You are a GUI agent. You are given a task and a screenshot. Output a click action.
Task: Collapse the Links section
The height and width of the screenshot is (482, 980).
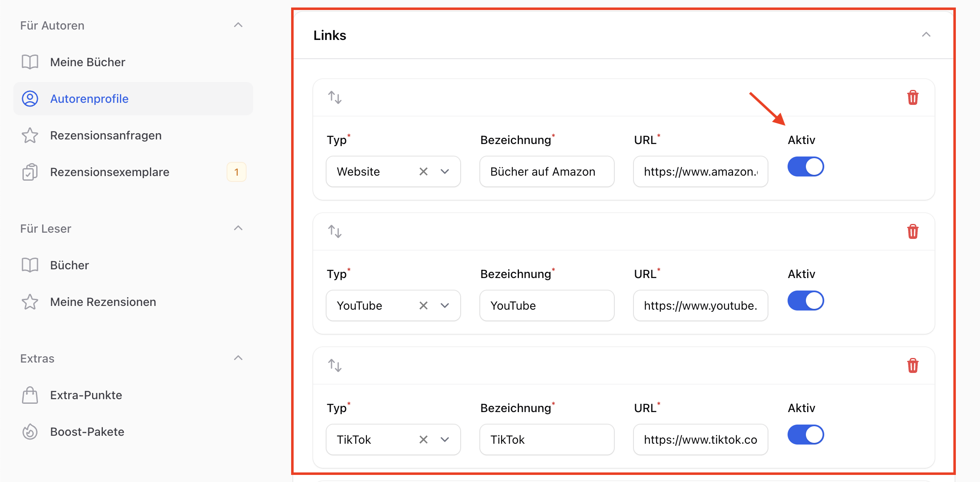[x=926, y=35]
